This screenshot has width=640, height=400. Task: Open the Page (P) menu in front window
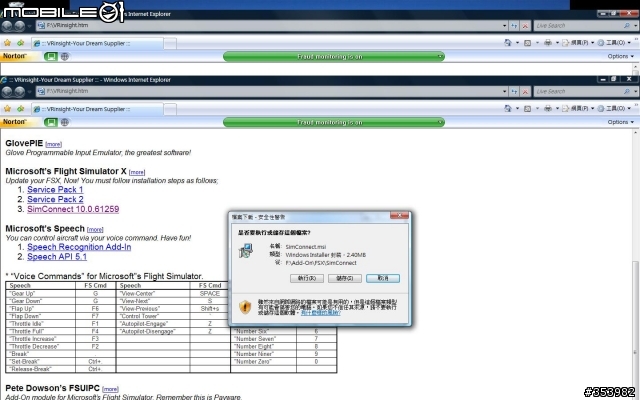578,109
